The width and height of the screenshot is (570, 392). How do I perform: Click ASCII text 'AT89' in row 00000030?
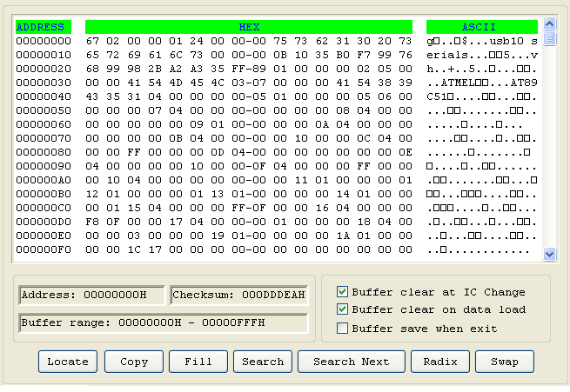524,83
